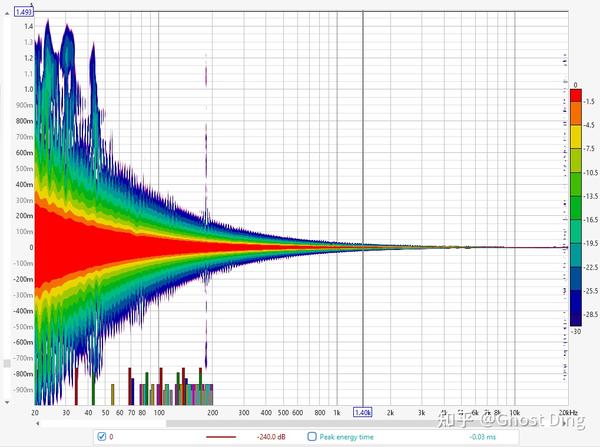Click the 200 frequency axis label
The width and height of the screenshot is (600, 447).
(212, 413)
